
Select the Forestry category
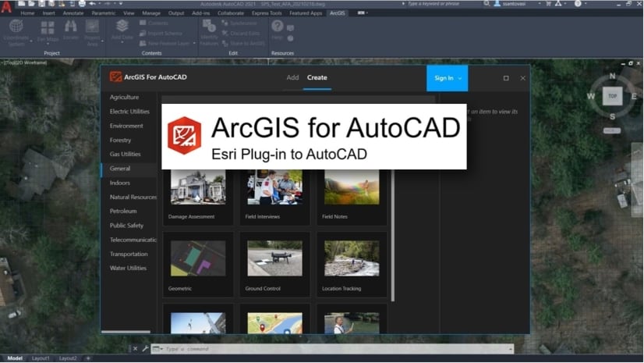pos(120,141)
